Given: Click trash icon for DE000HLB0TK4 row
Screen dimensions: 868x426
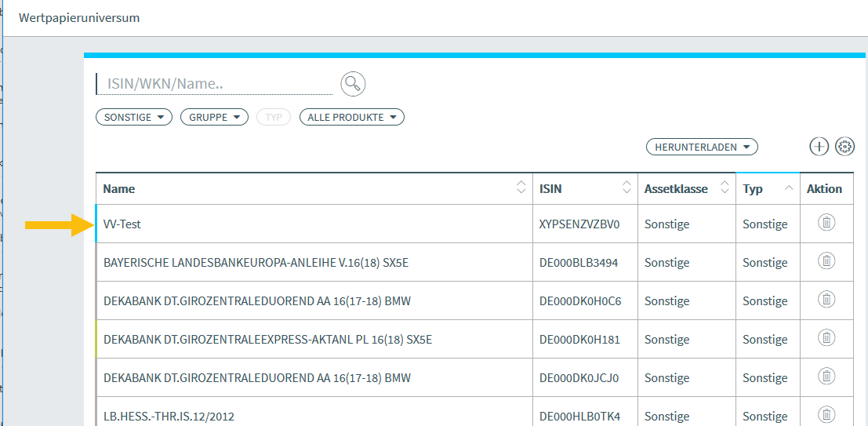Looking at the screenshot, I should (826, 414).
